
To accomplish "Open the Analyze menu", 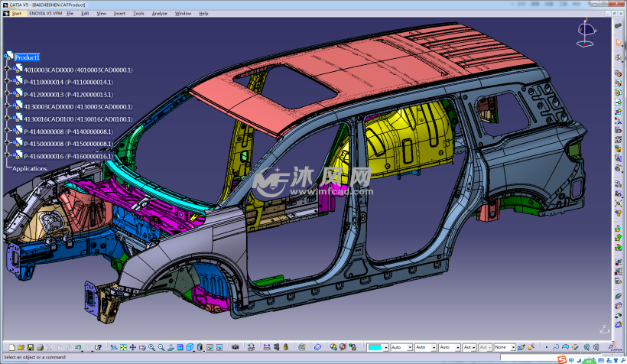I will coord(159,13).
